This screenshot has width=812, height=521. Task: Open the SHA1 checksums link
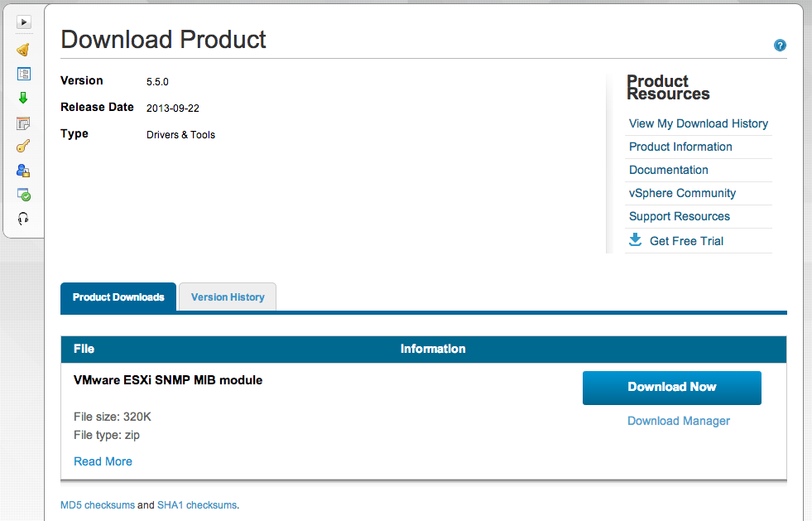coord(197,505)
